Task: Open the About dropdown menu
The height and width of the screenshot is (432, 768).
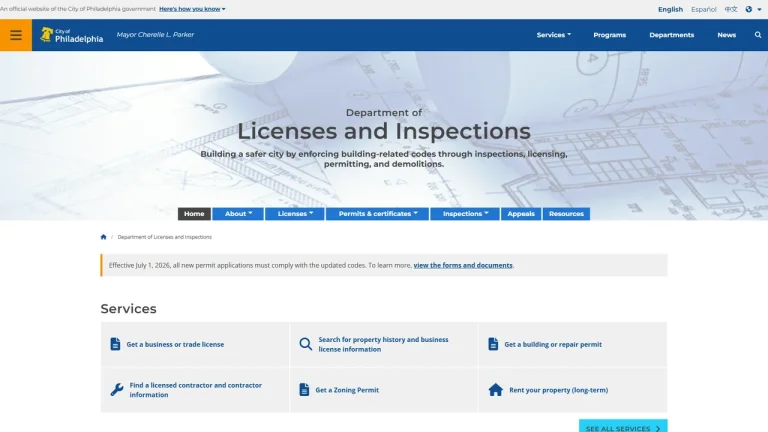Action: coord(238,214)
